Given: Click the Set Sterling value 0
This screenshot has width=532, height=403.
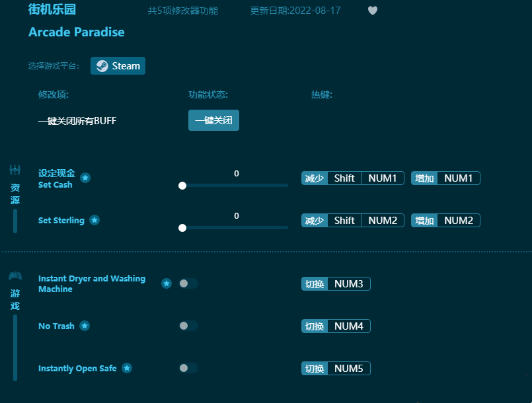Looking at the screenshot, I should 237,216.
